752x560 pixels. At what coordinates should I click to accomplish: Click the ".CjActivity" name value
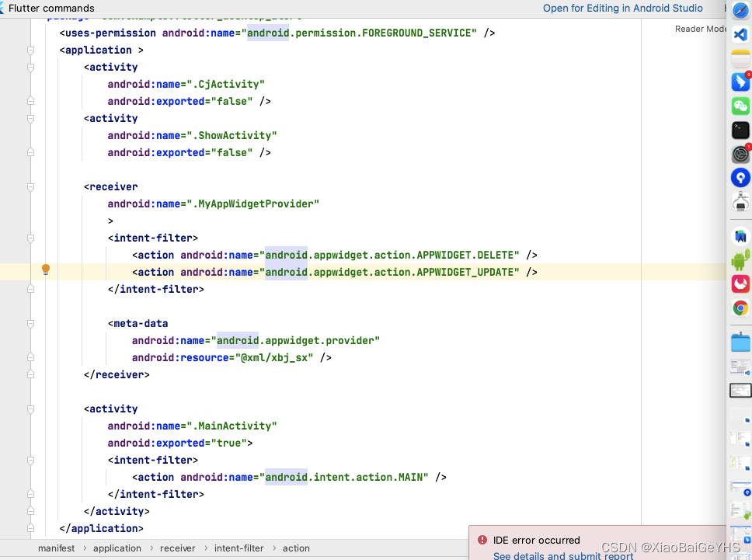point(225,85)
